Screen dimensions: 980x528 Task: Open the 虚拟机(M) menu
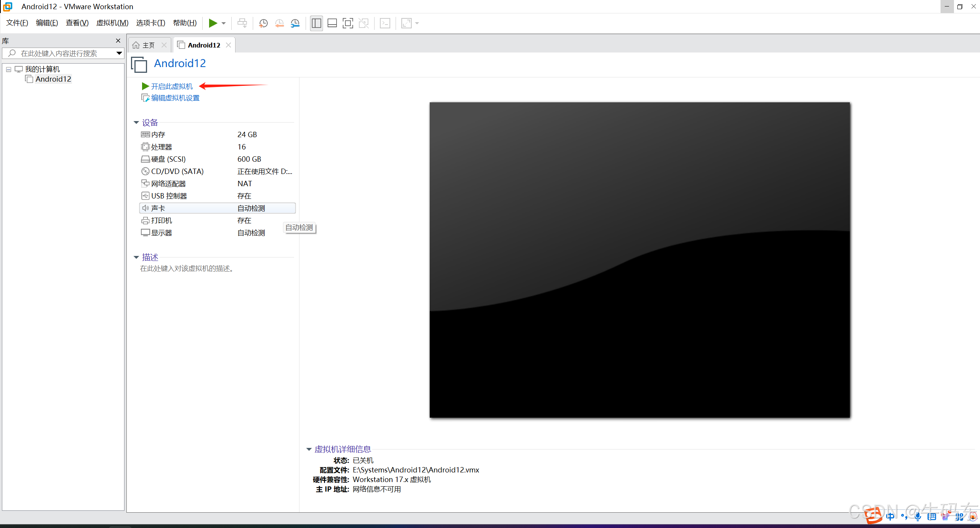point(112,23)
